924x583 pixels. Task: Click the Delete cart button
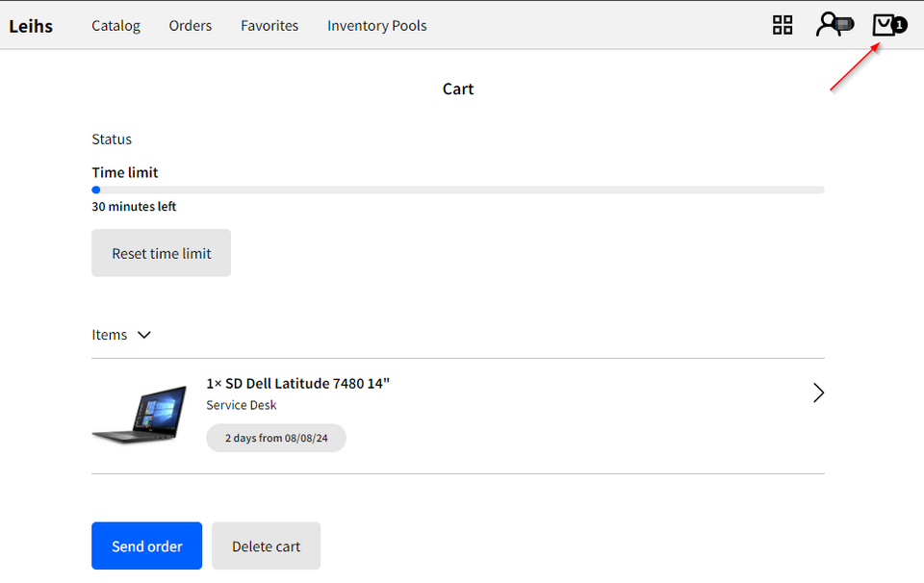(x=266, y=545)
